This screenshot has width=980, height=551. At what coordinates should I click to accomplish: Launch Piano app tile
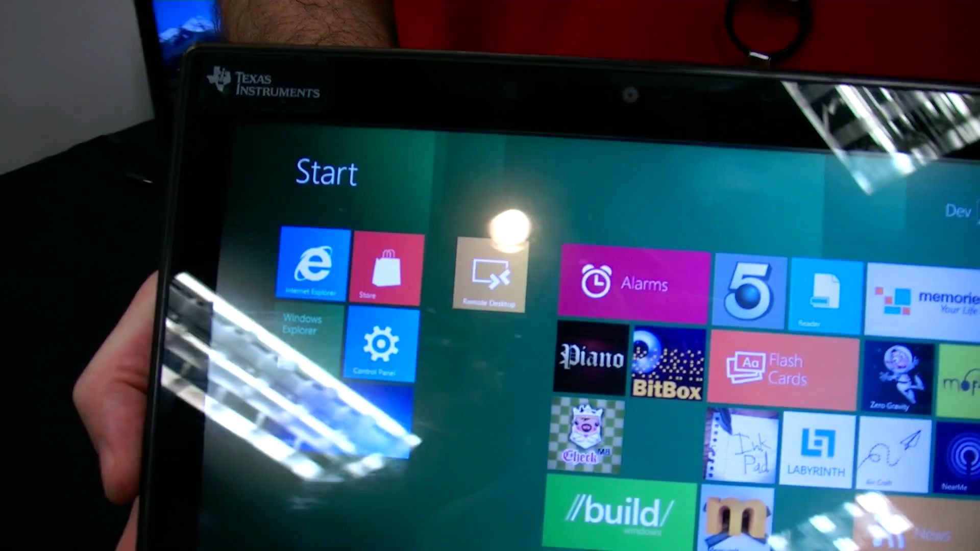[x=592, y=360]
